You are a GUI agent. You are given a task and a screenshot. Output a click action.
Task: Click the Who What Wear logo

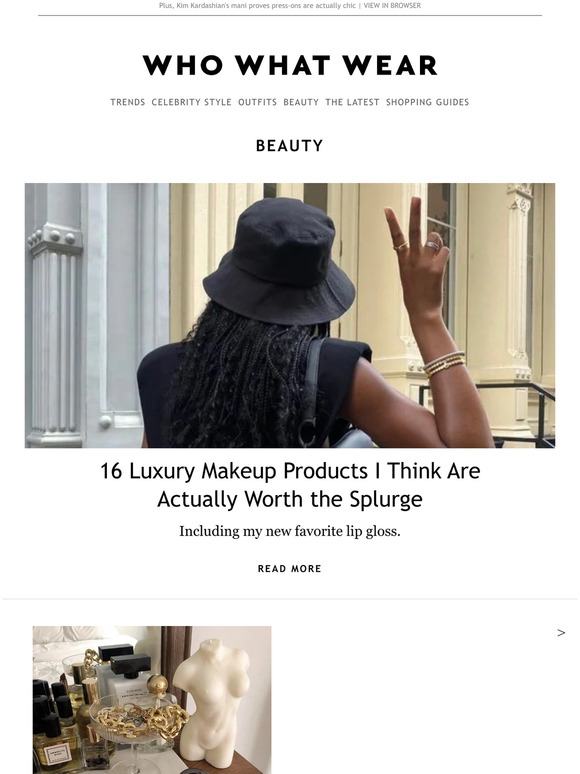pos(290,65)
